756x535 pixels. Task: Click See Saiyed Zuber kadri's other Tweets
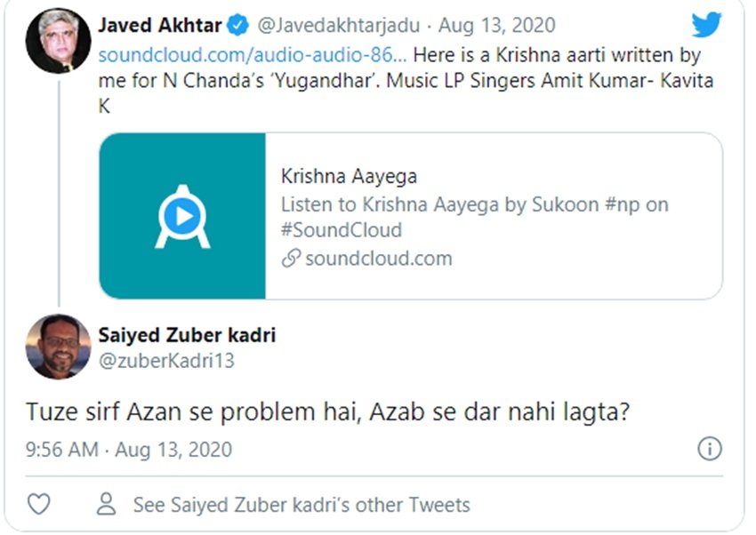click(x=302, y=504)
